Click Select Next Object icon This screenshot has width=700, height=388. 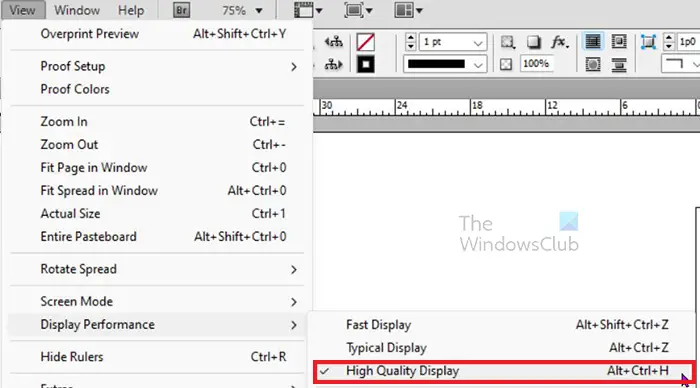(x=333, y=64)
